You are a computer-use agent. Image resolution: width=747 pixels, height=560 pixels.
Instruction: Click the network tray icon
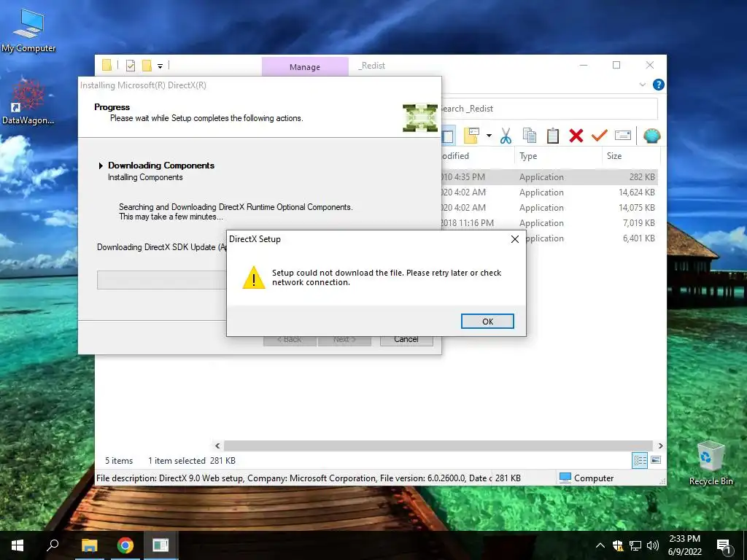tap(635, 545)
